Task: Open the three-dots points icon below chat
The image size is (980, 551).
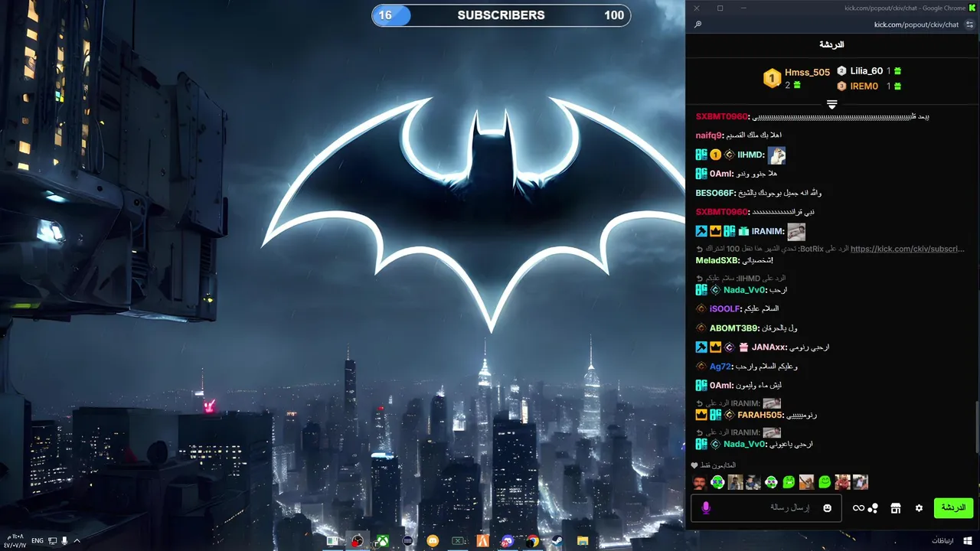Action: pyautogui.click(x=873, y=508)
